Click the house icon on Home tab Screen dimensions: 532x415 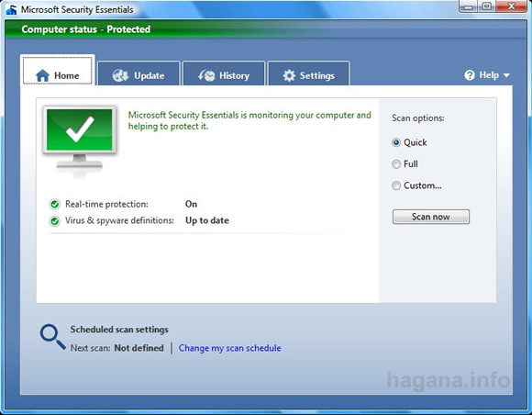click(x=43, y=75)
